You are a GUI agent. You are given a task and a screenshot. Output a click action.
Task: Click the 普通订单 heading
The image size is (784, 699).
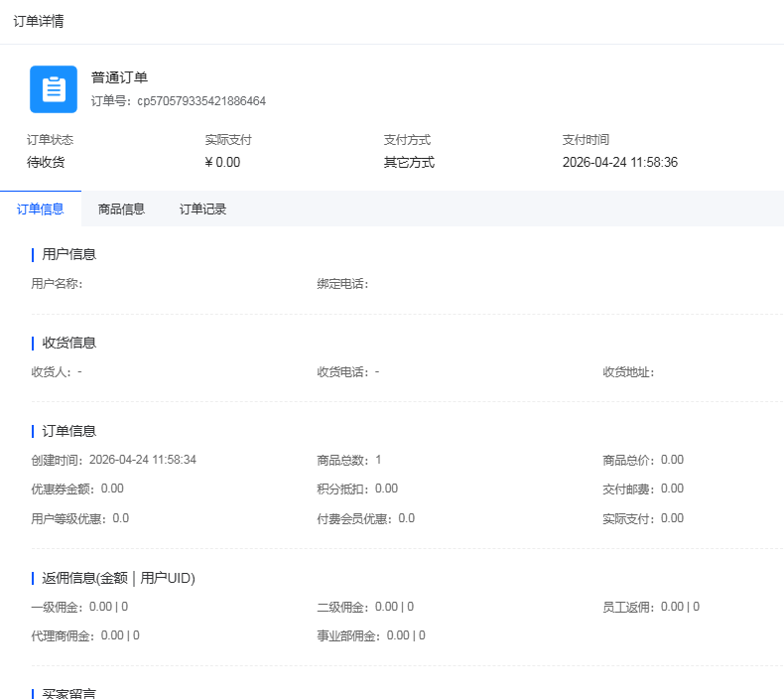[119, 77]
